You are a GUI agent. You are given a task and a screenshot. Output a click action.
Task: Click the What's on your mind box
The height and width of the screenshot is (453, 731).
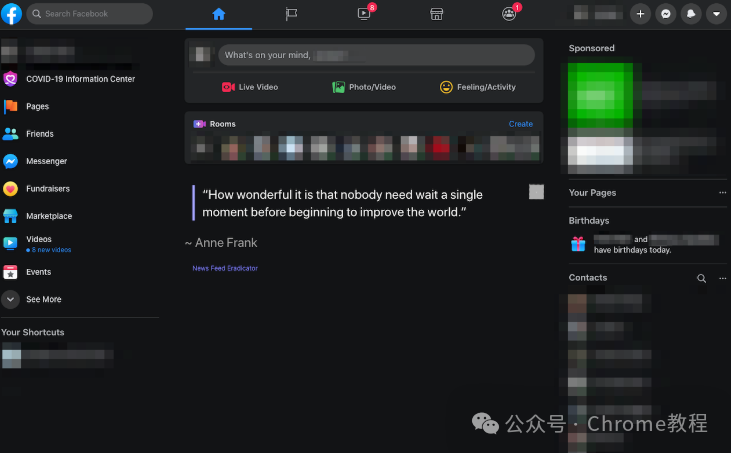376,55
